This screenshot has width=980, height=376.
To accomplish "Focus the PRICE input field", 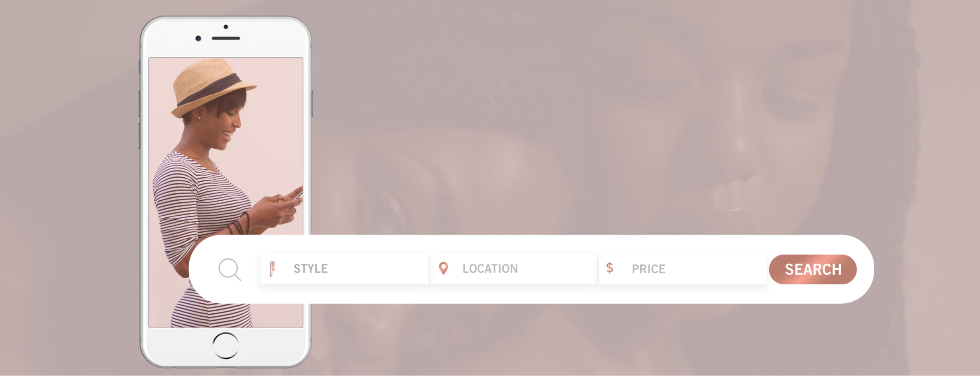I will click(683, 269).
